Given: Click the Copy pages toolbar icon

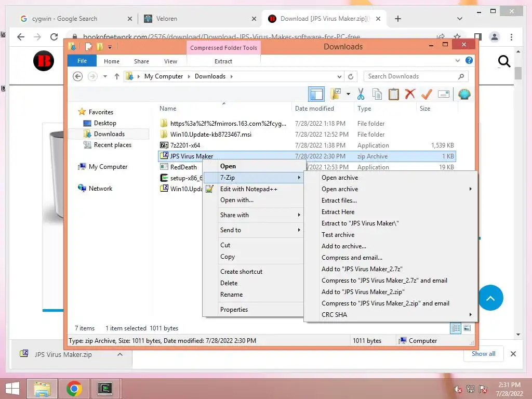Looking at the screenshot, I should point(377,94).
